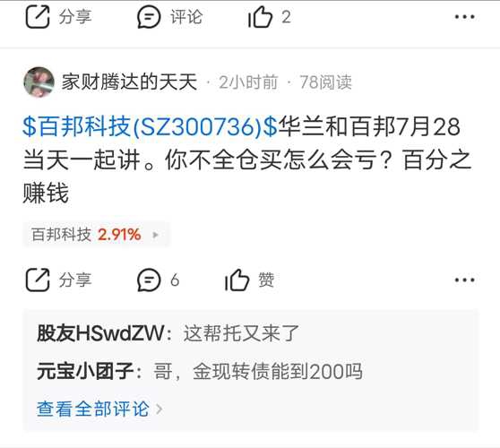This screenshot has height=448, width=500.
Task: Open three-dot menu on 百邦科技 post
Action: pyautogui.click(x=464, y=280)
